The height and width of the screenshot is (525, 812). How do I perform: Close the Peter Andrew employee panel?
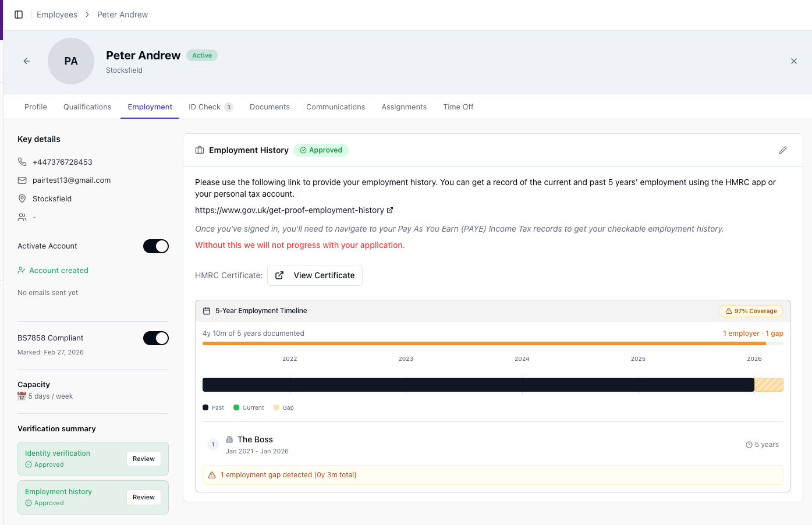coord(793,61)
